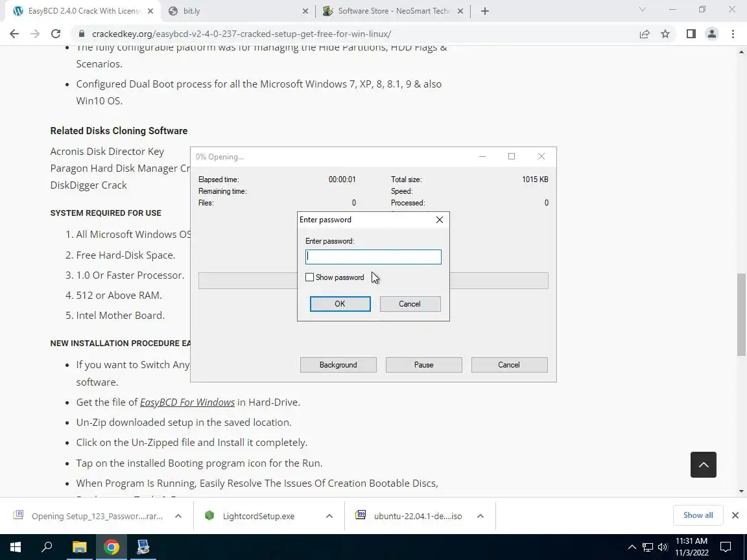Cancel the Enter password dialog
The width and height of the screenshot is (747, 560).
(410, 304)
